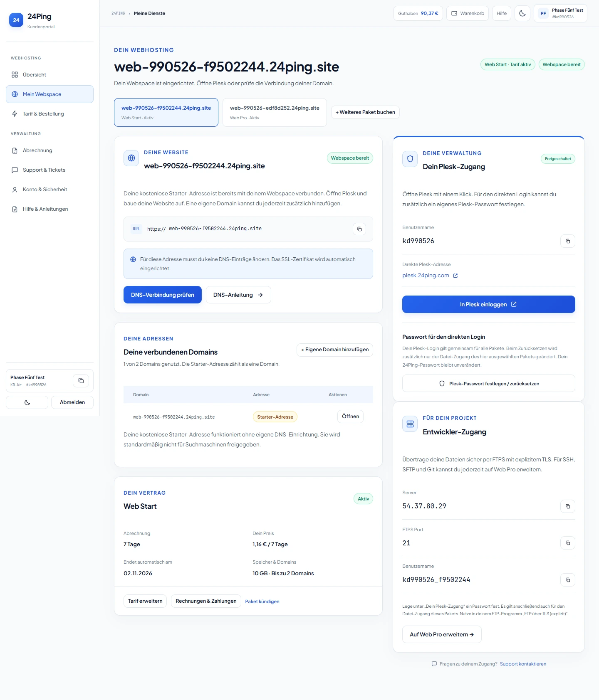Open the Guthaben 90,37 € balance
The image size is (599, 700).
tap(418, 13)
